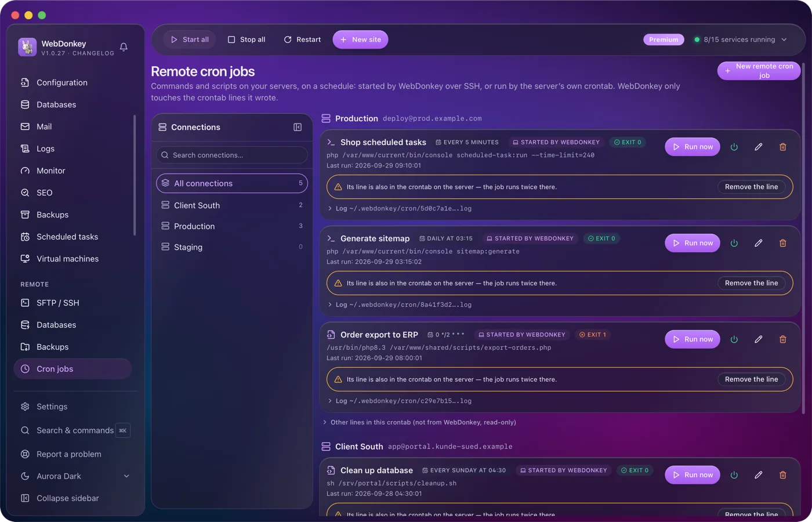Select the Client South connection

[x=232, y=205]
